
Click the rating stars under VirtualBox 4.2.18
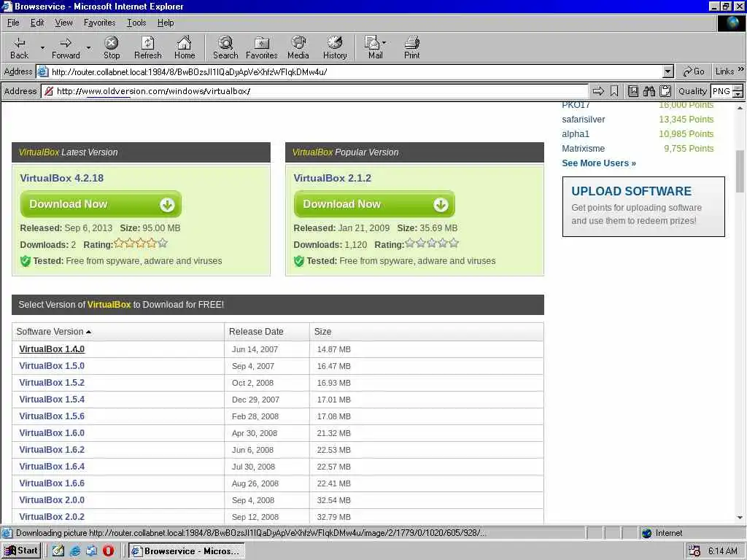coord(141,244)
